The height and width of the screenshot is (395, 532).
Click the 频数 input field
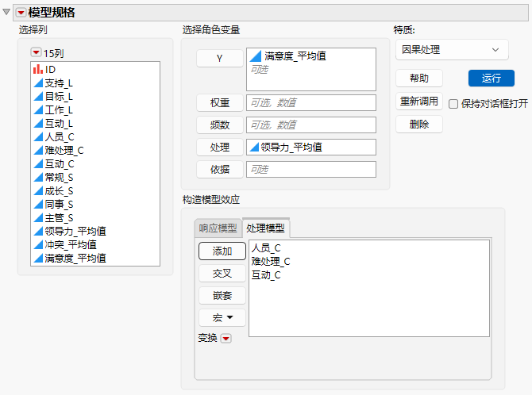[x=311, y=125]
